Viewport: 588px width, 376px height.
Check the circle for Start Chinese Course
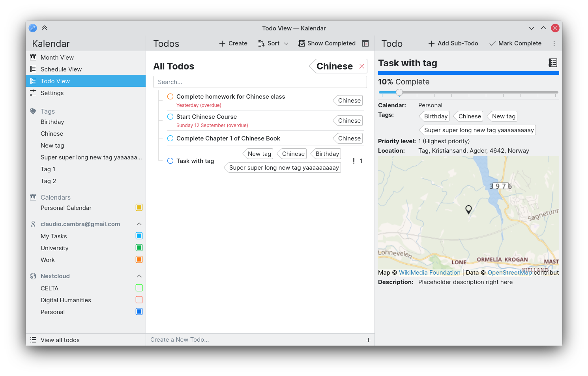pos(170,116)
